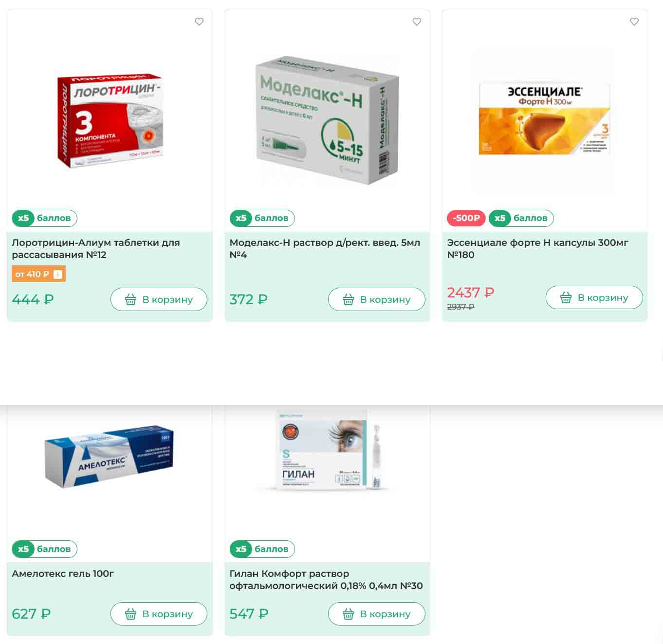The height and width of the screenshot is (644, 663).
Task: Add Амелотекс гель 100г to cart
Action: pyautogui.click(x=159, y=614)
